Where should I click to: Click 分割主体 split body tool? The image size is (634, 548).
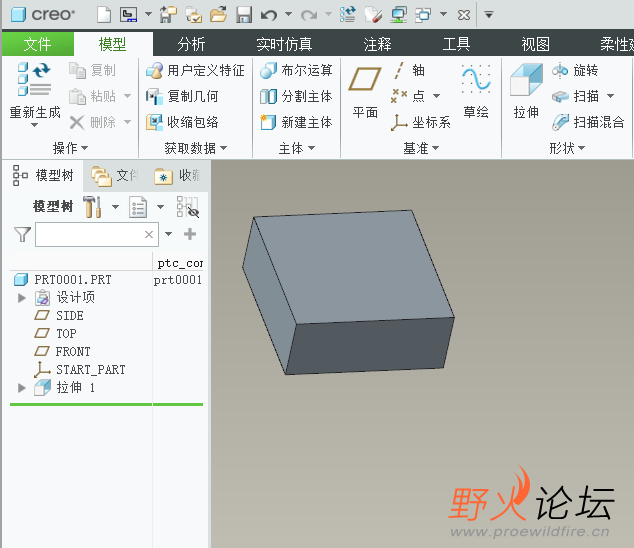(x=296, y=96)
